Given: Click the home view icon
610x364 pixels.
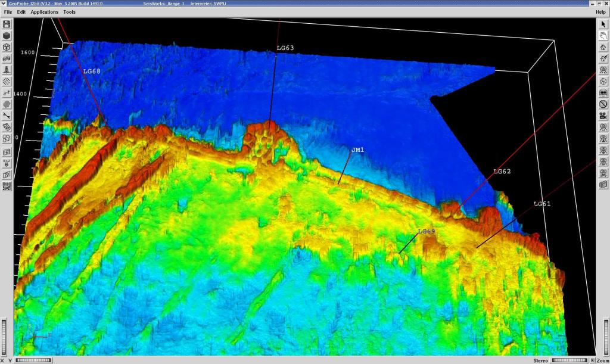Looking at the screenshot, I should coord(603,47).
